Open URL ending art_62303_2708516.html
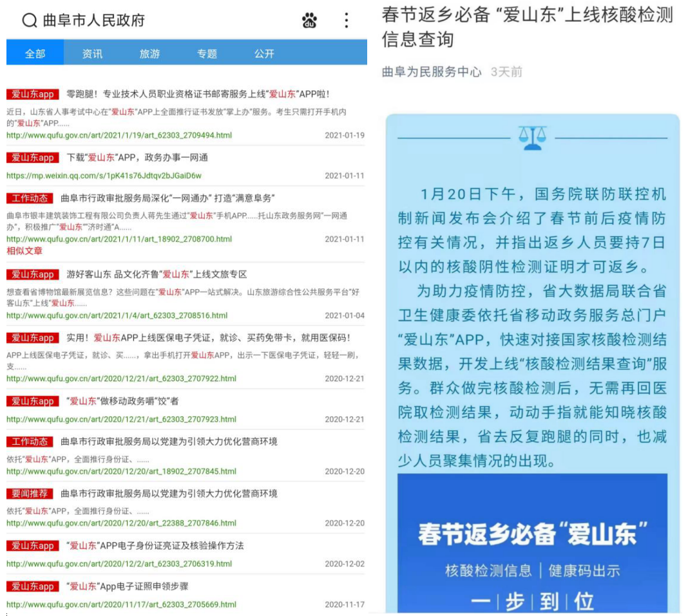This screenshot has width=688, height=616. 117,315
